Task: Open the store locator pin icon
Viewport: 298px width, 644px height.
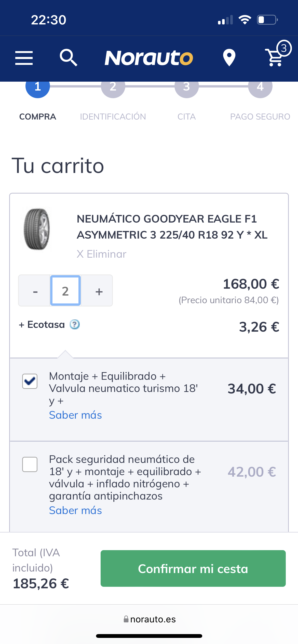Action: click(229, 57)
